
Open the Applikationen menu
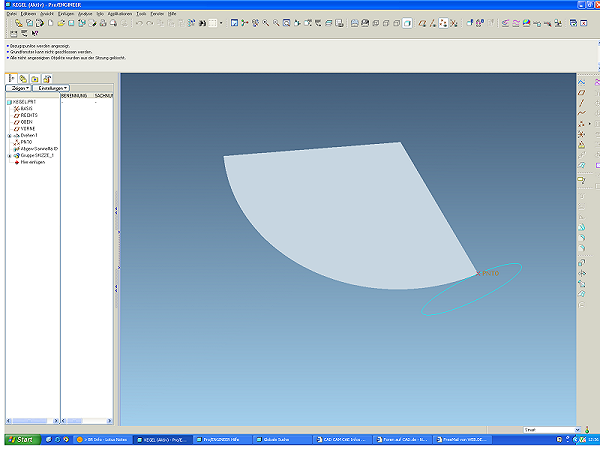click(x=120, y=14)
